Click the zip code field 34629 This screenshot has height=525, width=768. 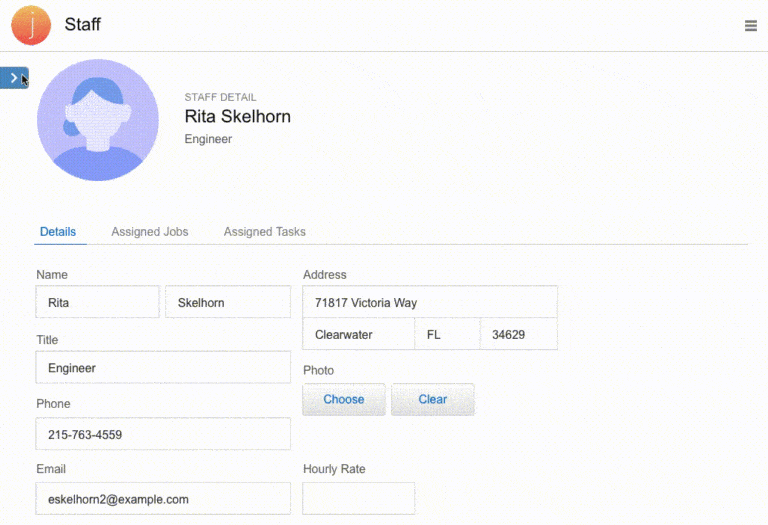(518, 335)
